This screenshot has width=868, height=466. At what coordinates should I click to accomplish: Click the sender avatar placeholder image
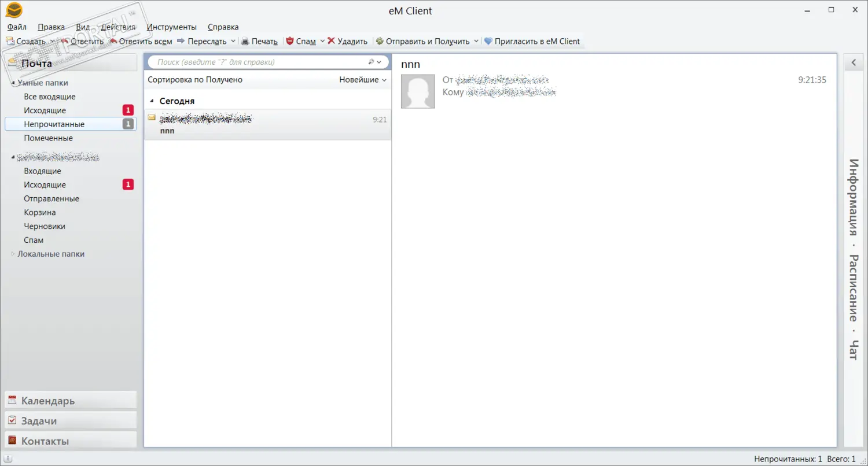pos(418,91)
